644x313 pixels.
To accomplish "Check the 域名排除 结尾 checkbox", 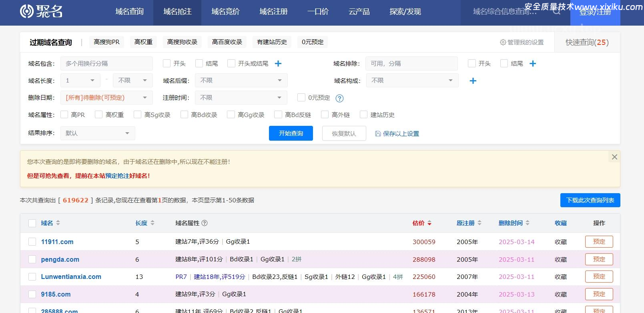I will tap(504, 63).
